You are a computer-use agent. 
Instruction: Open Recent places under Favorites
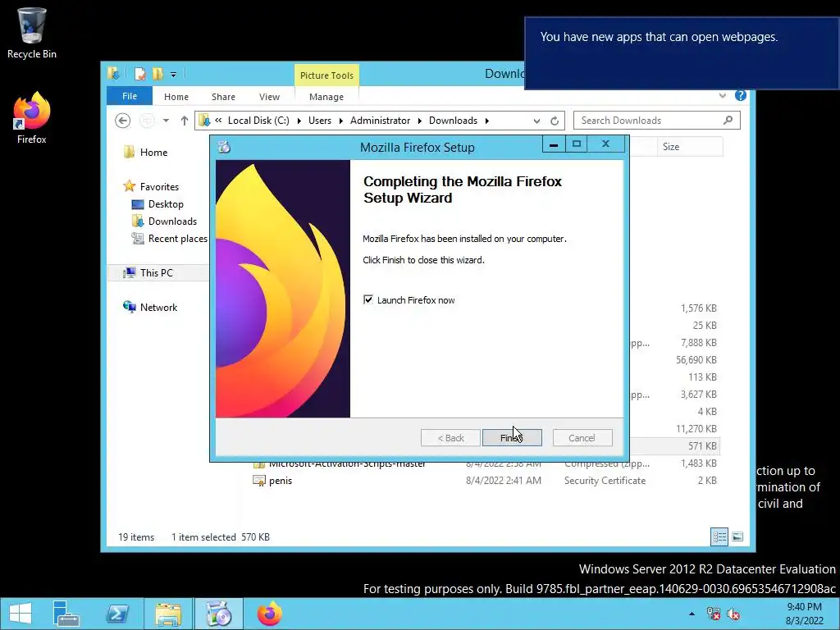point(177,239)
